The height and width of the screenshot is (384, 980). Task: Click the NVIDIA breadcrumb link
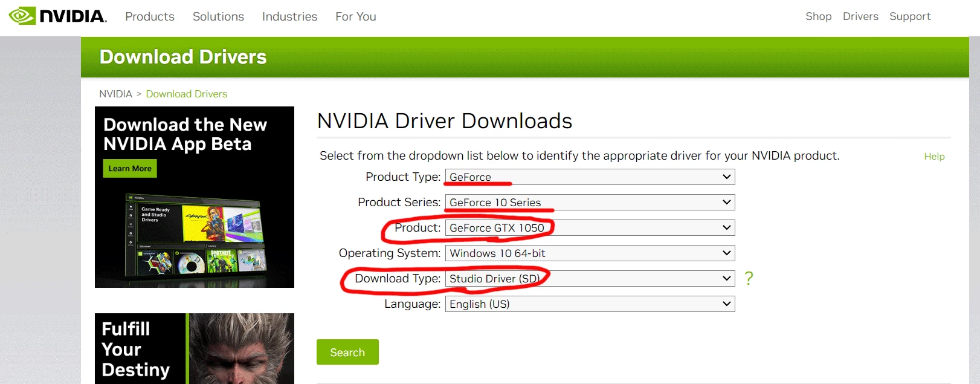click(115, 94)
